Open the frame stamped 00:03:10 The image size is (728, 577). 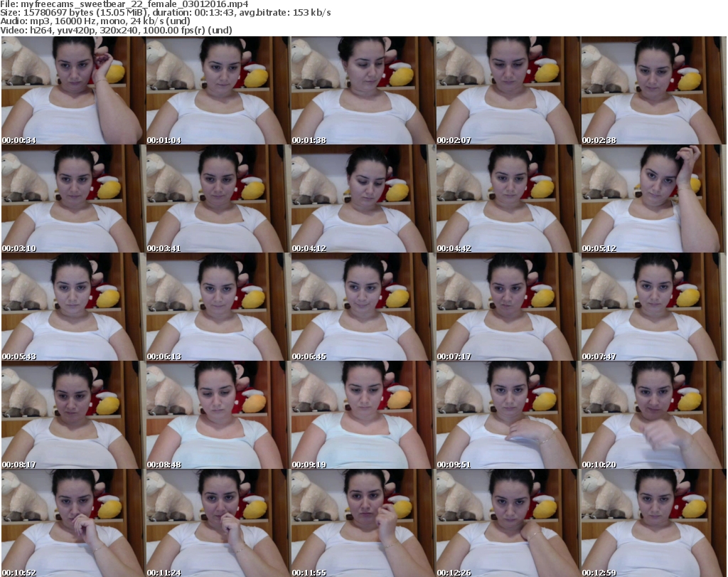(x=73, y=198)
